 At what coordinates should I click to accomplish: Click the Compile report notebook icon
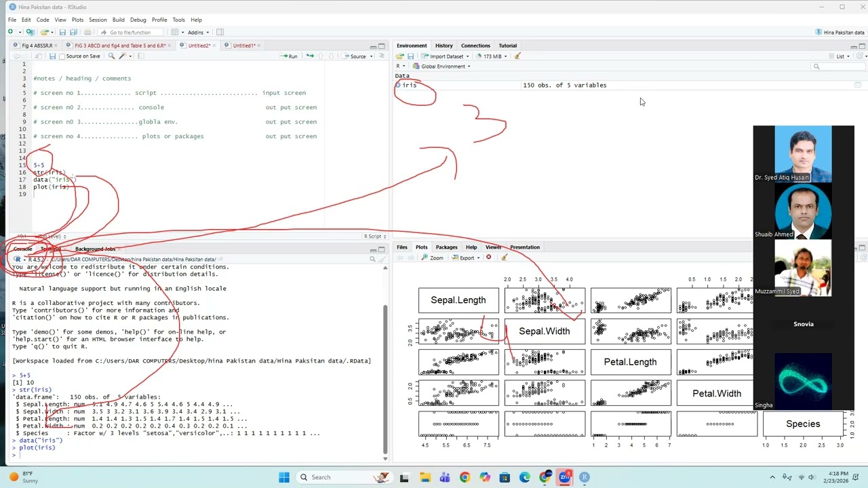pyautogui.click(x=141, y=56)
